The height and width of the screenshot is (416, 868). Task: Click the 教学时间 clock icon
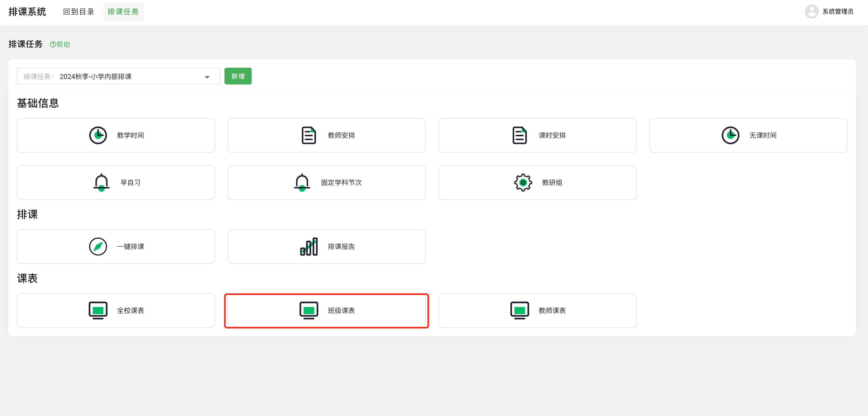pos(98,135)
